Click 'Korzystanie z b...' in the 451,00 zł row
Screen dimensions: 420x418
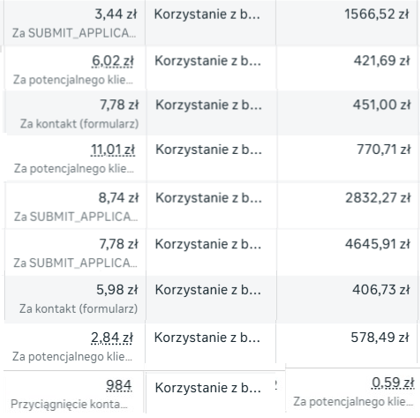[209, 105]
